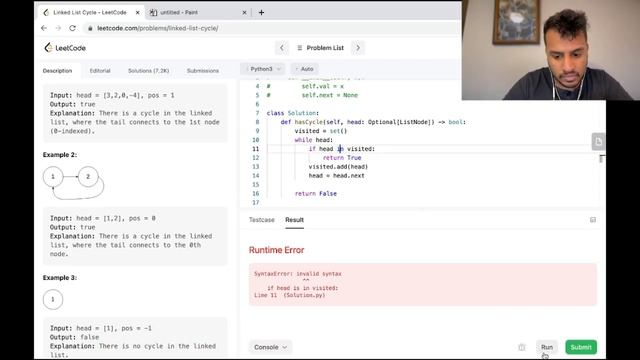The height and width of the screenshot is (360, 640).
Task: Go to previous problem with left chevron
Action: pos(282,48)
